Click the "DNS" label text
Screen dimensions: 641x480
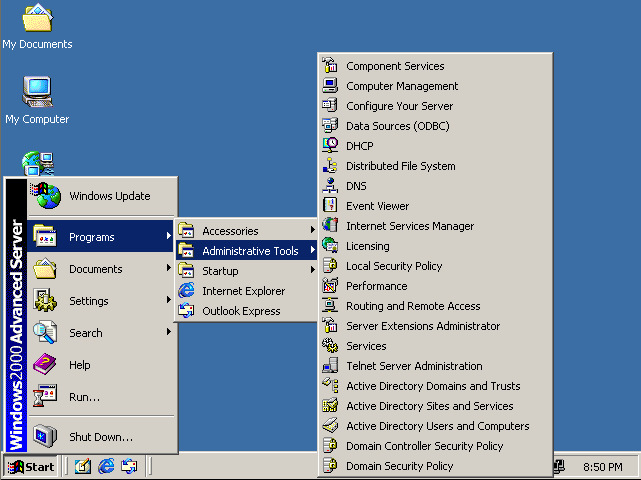pyautogui.click(x=356, y=186)
